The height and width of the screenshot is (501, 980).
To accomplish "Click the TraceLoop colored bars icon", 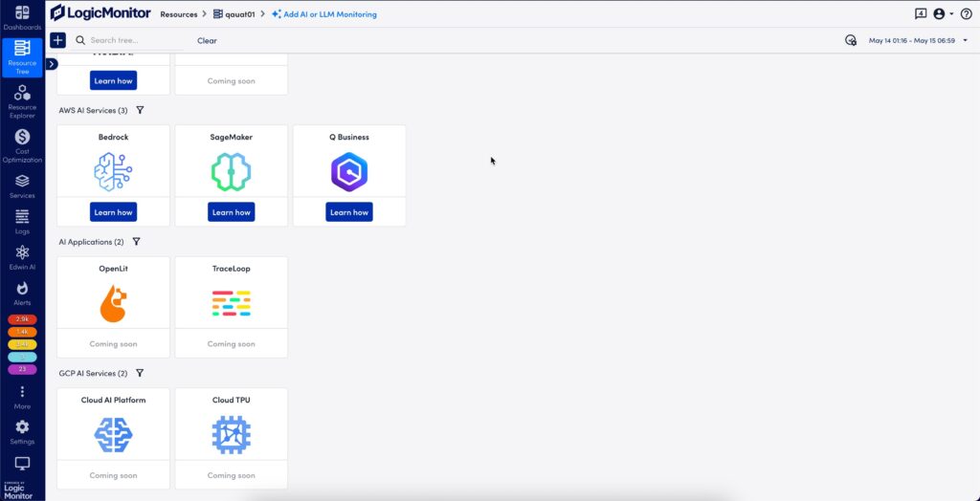I will 232,303.
